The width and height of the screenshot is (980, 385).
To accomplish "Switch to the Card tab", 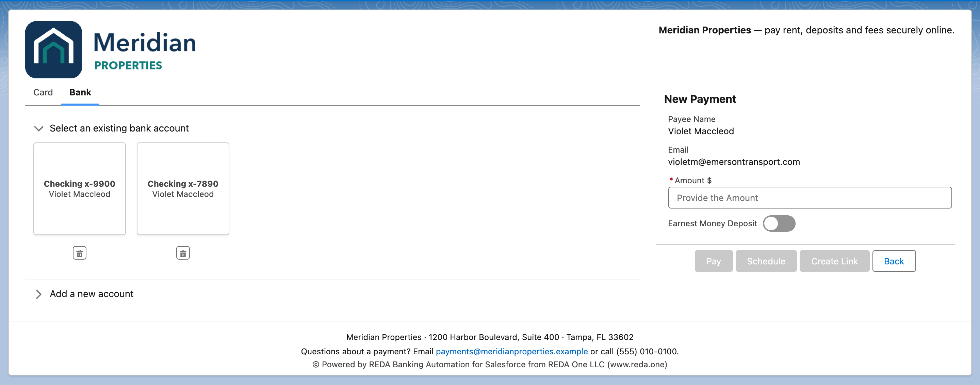I will click(x=43, y=93).
